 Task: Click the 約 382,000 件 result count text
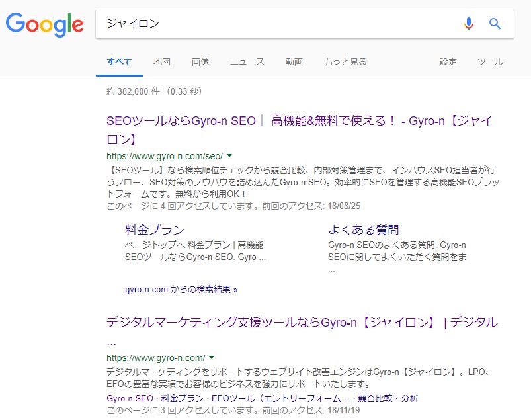[x=133, y=91]
